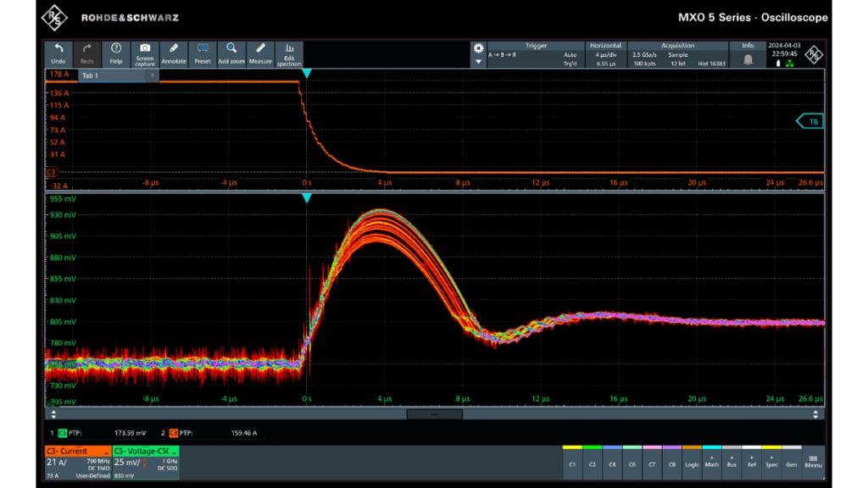Click the Edit spectrum icon
The width and height of the screenshot is (868, 488).
(289, 53)
